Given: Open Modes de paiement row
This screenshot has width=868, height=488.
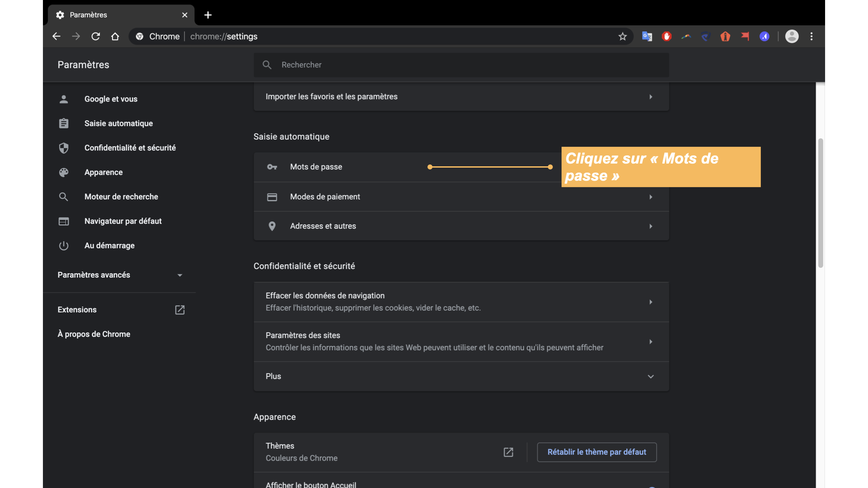Looking at the screenshot, I should pyautogui.click(x=461, y=197).
